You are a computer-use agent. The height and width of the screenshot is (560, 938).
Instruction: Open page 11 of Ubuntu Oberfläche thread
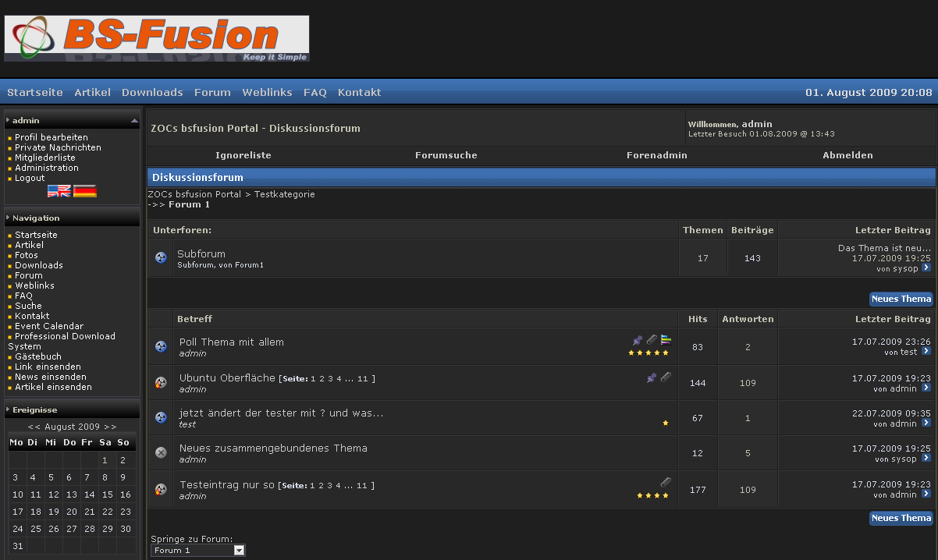click(x=362, y=379)
